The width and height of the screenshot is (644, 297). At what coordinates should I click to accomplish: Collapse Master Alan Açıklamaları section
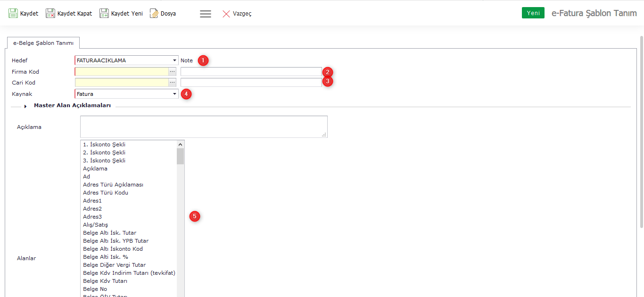25,106
